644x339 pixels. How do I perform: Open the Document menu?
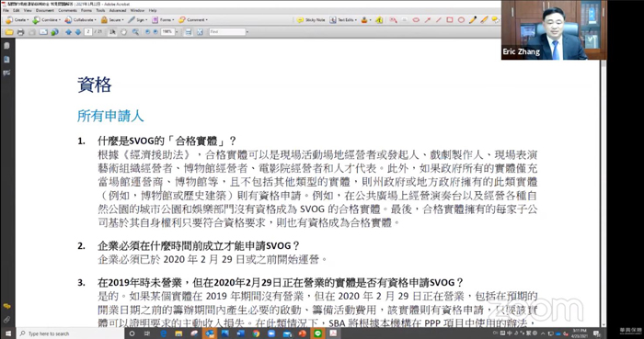click(x=45, y=10)
